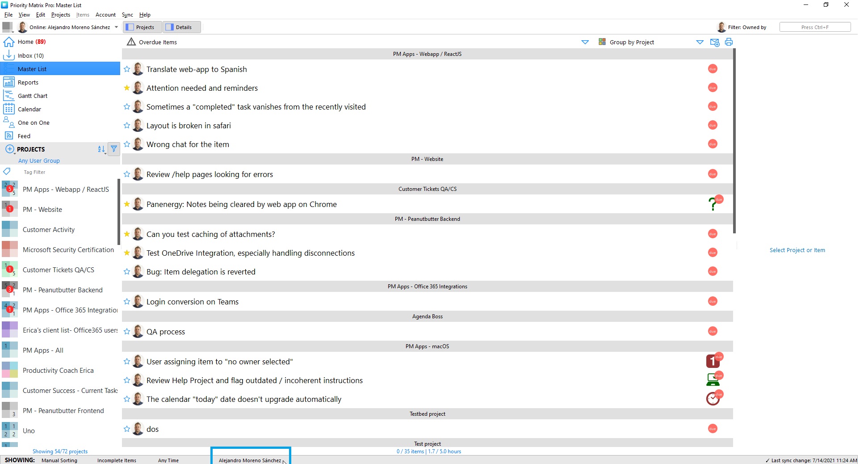Toggle star on 'QA process' item
Image resolution: width=868 pixels, height=464 pixels.
pos(127,332)
